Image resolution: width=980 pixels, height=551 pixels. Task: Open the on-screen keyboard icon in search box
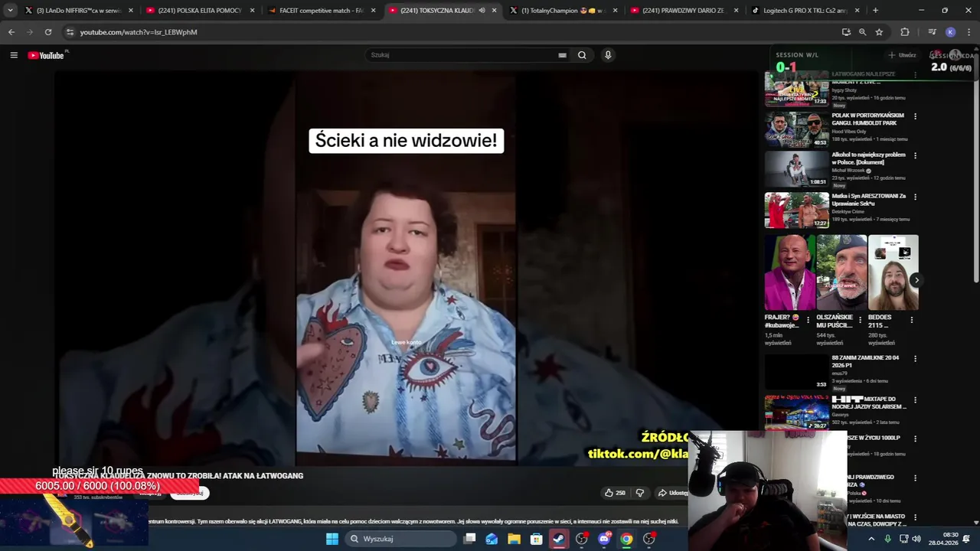pos(563,55)
